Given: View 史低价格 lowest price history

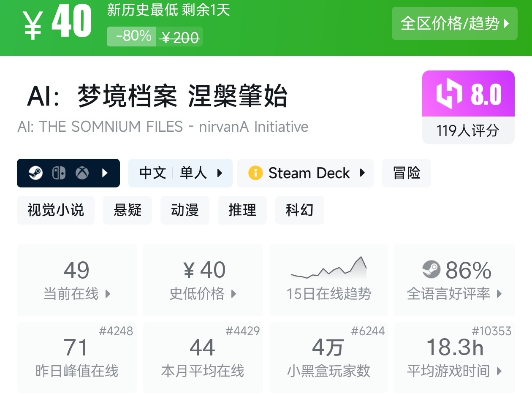Looking at the screenshot, I should (203, 280).
